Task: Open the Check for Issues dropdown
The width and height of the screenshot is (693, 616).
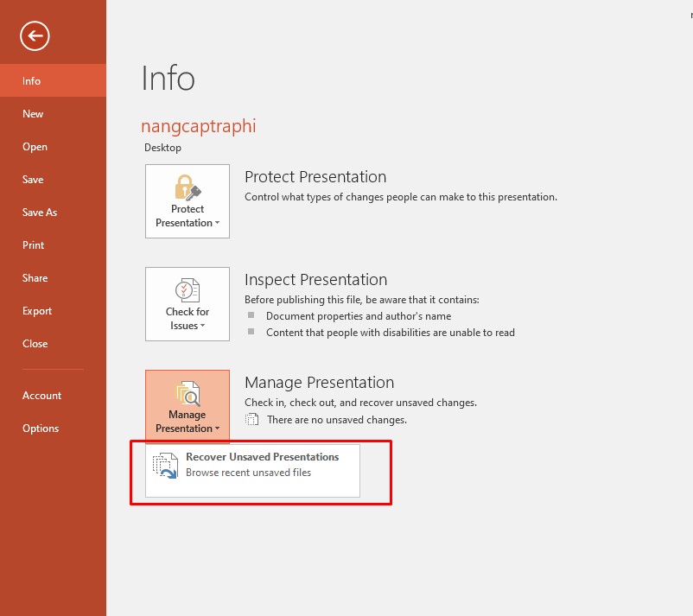Action: (x=188, y=304)
